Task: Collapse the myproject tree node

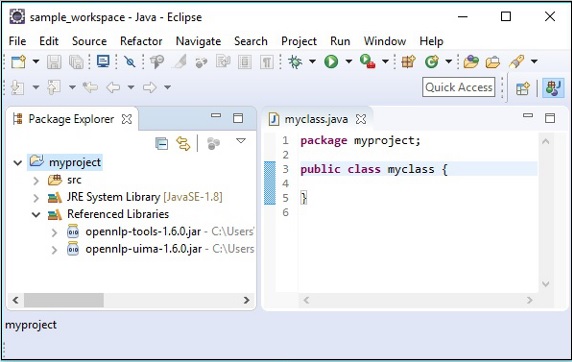Action: pos(18,163)
